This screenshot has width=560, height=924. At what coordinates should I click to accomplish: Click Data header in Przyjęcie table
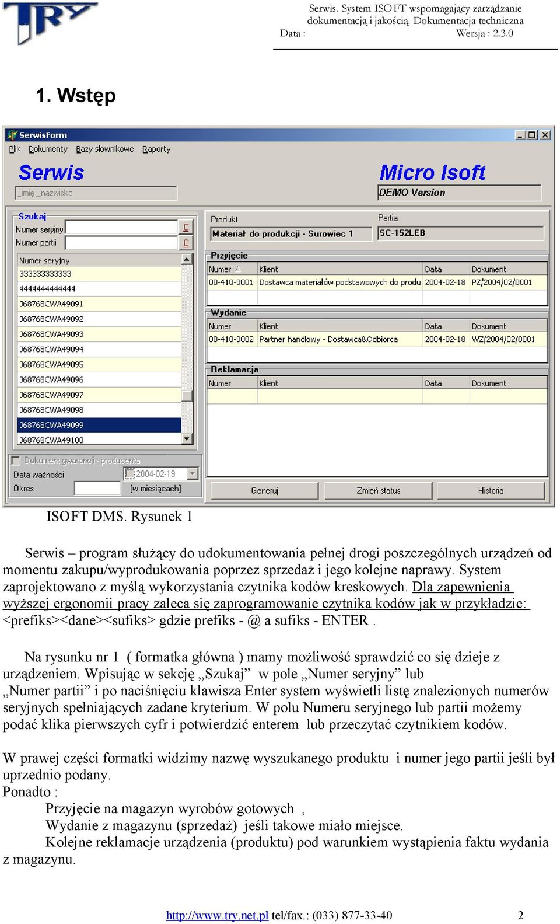pyautogui.click(x=446, y=269)
